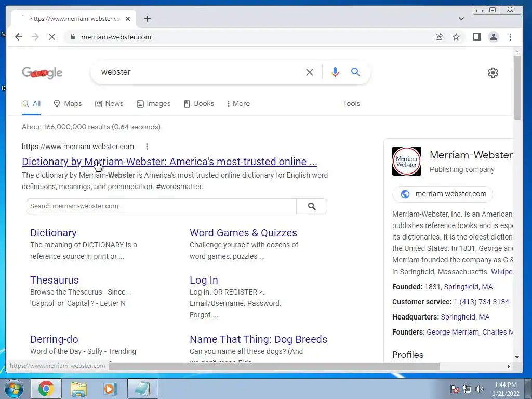Viewport: 532px width, 399px height.
Task: Click the address bar URL merriam-webster.com
Action: click(x=116, y=37)
